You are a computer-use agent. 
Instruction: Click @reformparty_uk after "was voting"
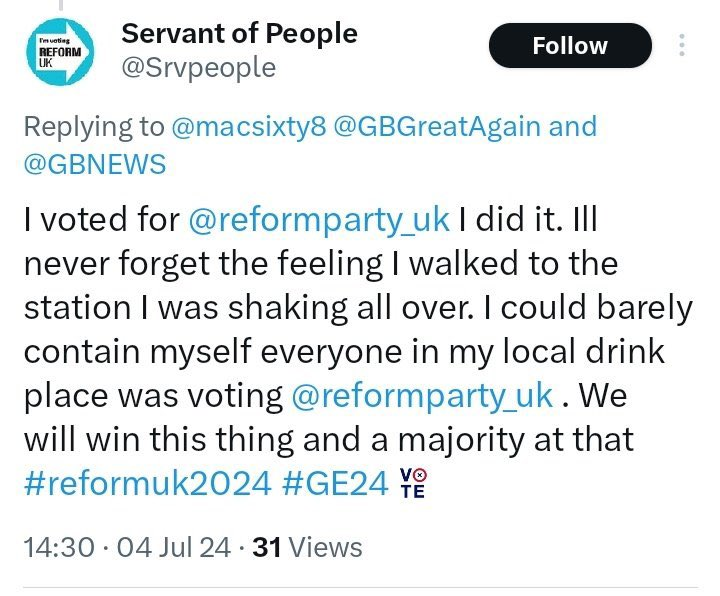[422, 396]
